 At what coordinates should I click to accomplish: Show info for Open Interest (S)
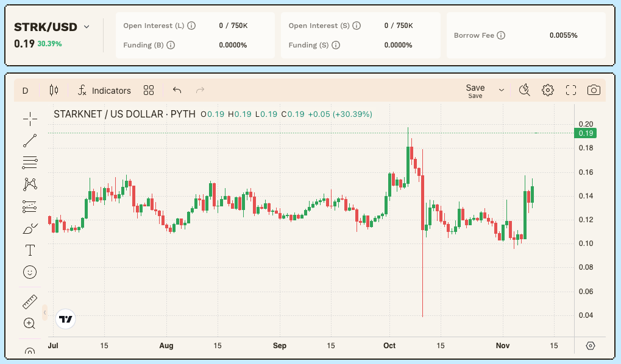pyautogui.click(x=357, y=26)
